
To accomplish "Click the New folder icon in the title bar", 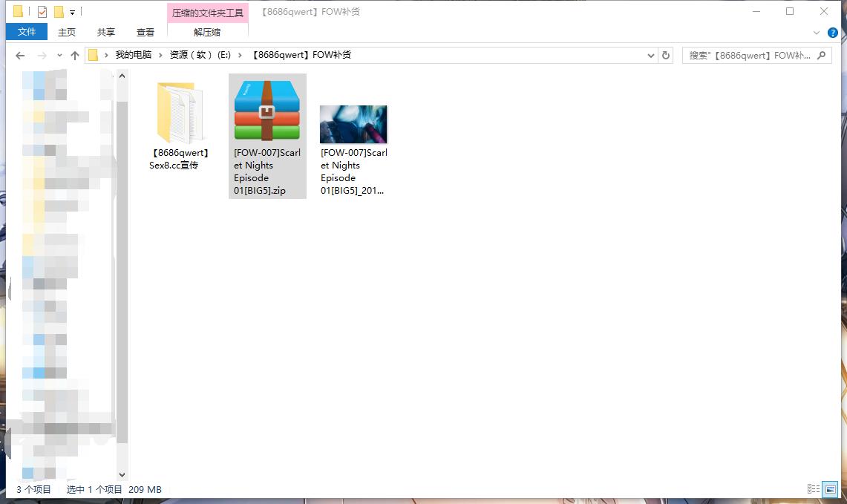I will pos(59,12).
